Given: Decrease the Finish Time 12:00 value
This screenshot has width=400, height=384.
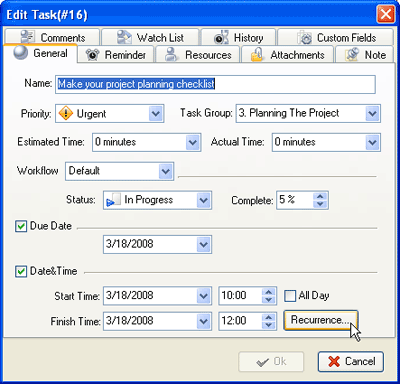Looking at the screenshot, I should [269, 325].
